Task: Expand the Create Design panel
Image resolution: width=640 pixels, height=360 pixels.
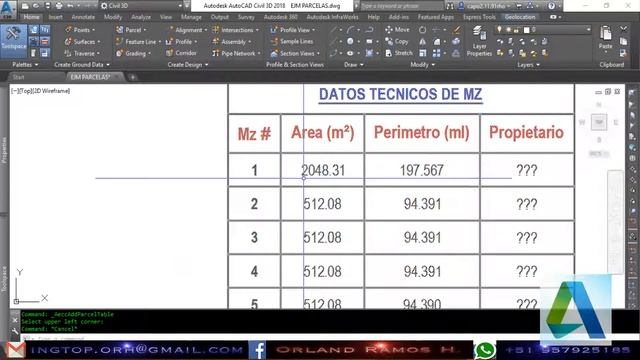Action: [x=188, y=64]
